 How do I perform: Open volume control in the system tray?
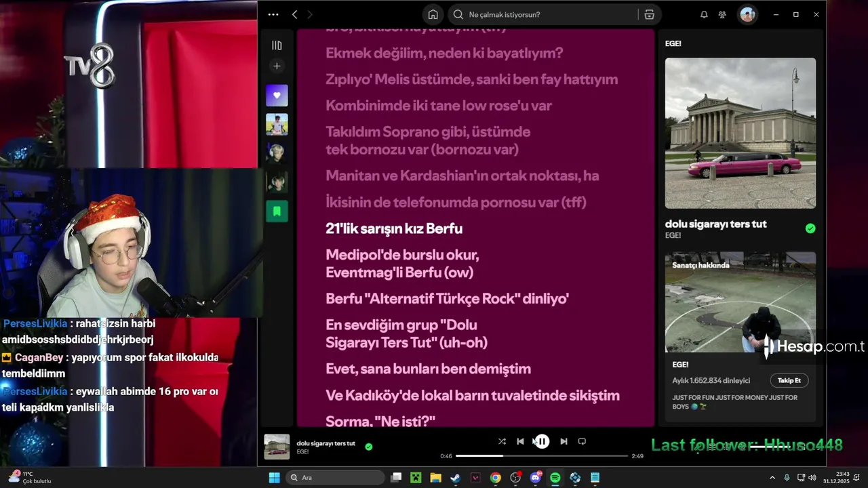[812, 478]
